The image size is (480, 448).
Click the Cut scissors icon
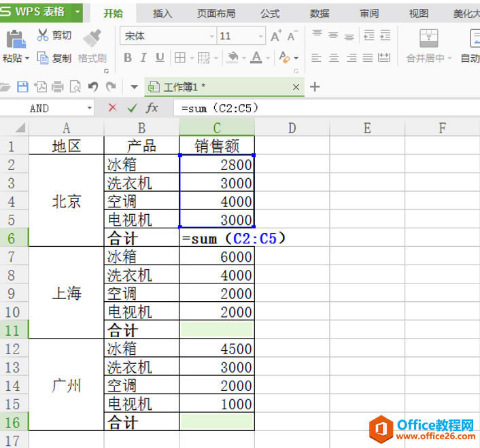(43, 35)
